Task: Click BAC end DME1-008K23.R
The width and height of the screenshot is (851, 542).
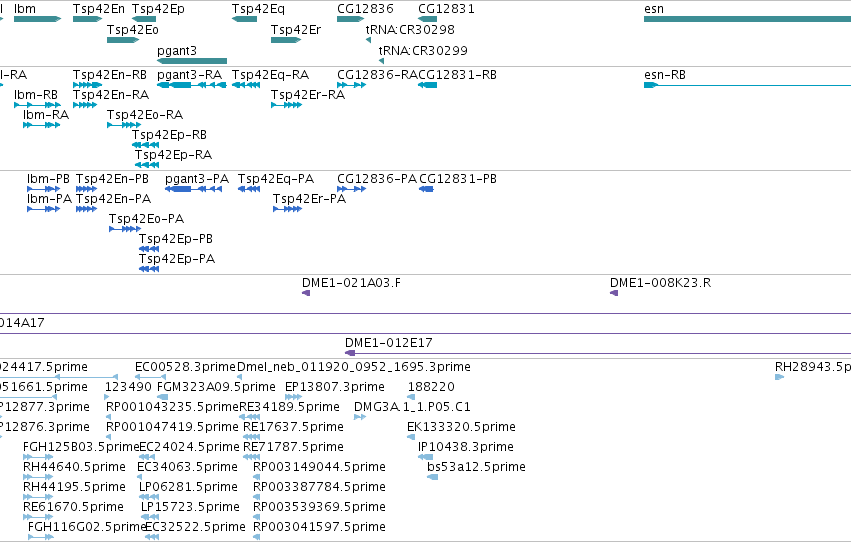Action: point(614,293)
